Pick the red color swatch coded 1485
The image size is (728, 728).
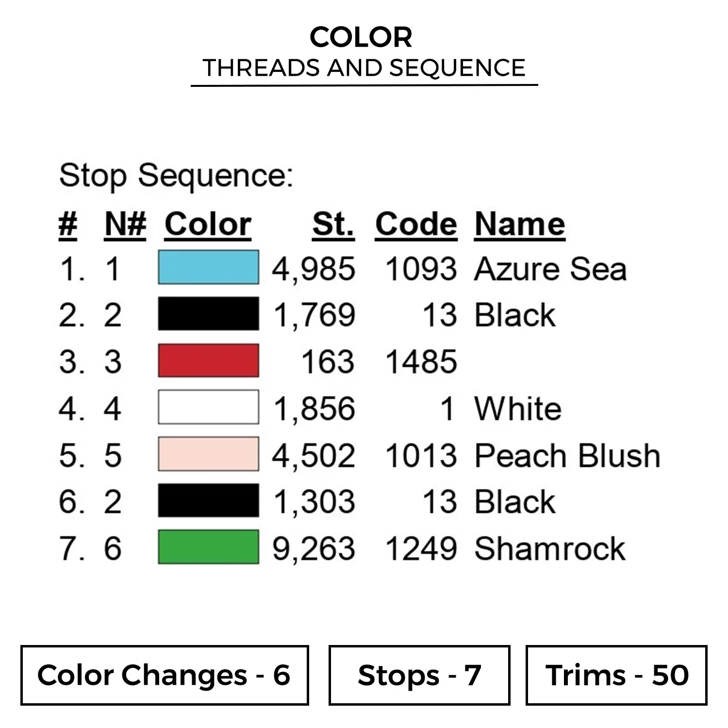(x=208, y=361)
